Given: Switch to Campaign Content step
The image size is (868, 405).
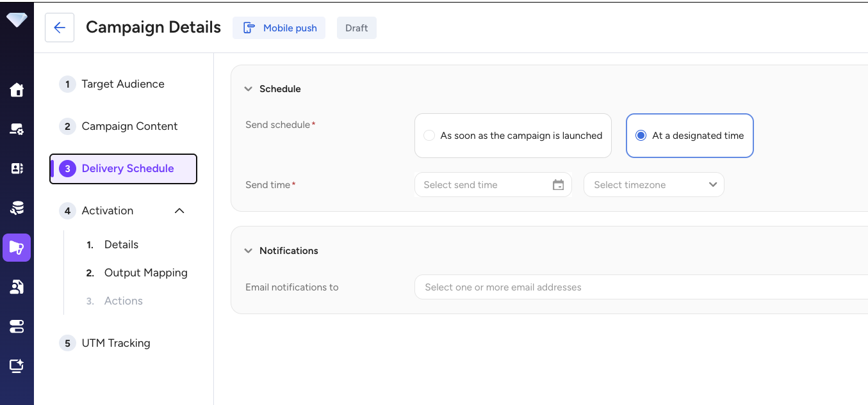Looking at the screenshot, I should coord(129,126).
